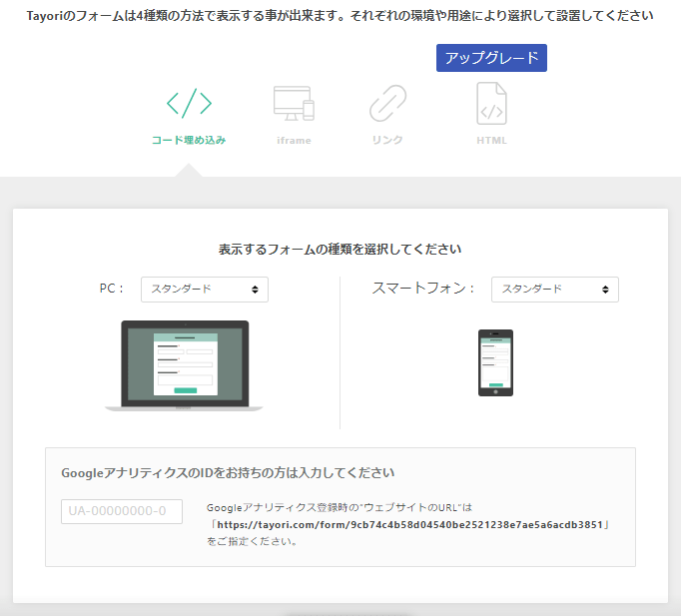Open the スマートフォン form type dropdown

pos(554,290)
